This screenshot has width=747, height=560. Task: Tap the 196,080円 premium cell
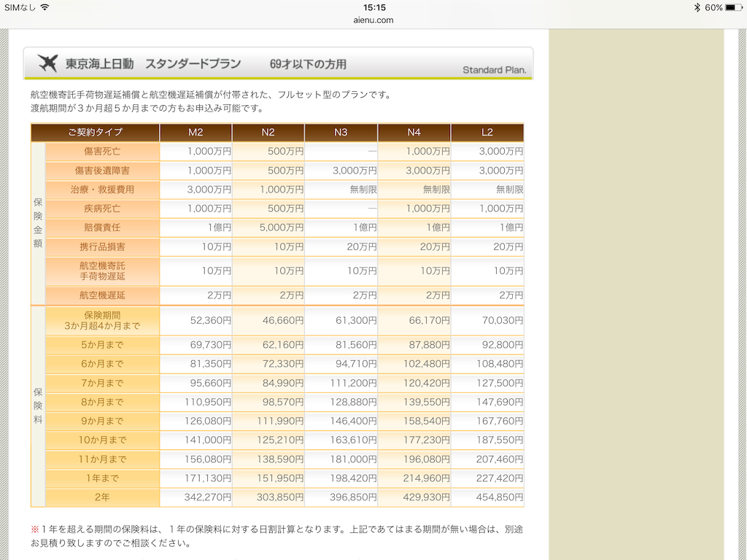tap(414, 459)
